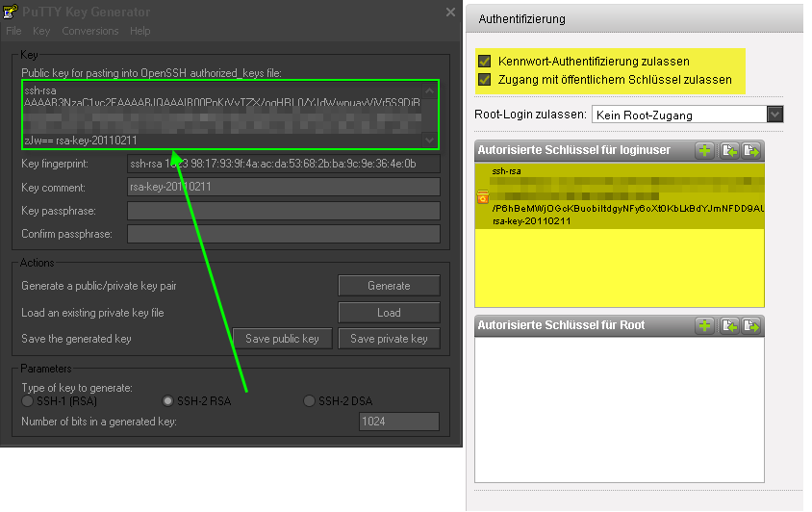Open the Root-Login zulassen dropdown
This screenshot has width=812, height=512.
point(774,114)
